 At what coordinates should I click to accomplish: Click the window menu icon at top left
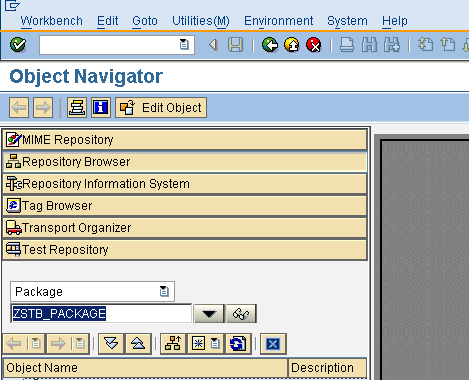pyautogui.click(x=12, y=5)
